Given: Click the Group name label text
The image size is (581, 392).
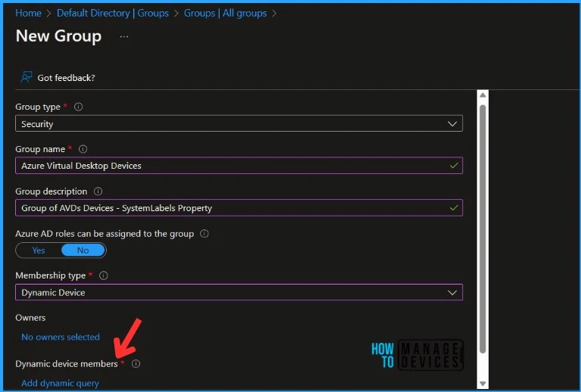Looking at the screenshot, I should coord(40,149).
